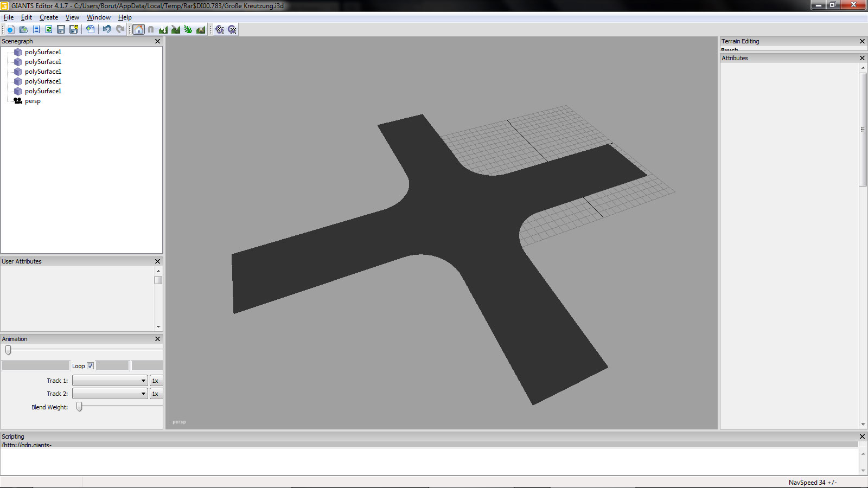Click the reload green arrows icon
This screenshot has width=868, height=488.
coord(49,29)
